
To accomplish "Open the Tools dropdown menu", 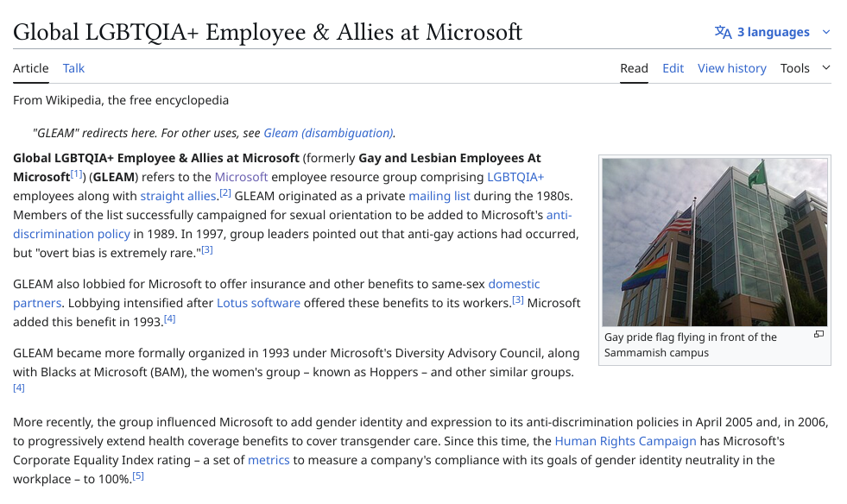I will pos(805,68).
